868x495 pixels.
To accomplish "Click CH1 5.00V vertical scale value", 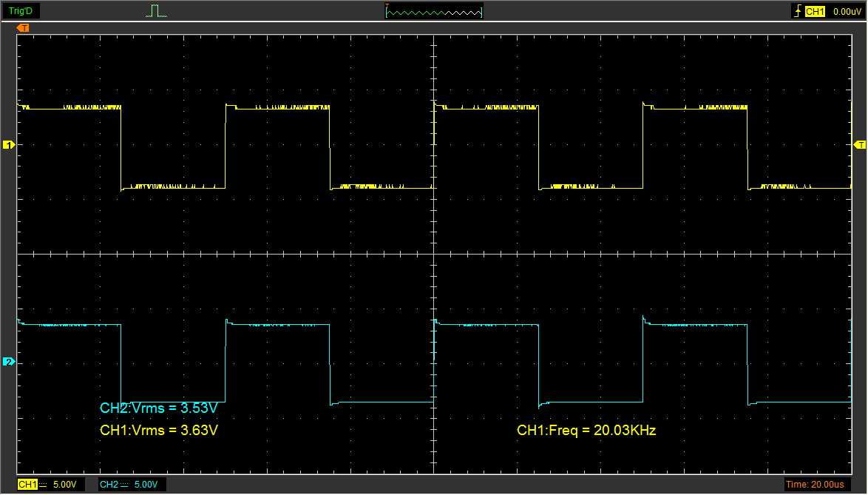I will (x=65, y=485).
